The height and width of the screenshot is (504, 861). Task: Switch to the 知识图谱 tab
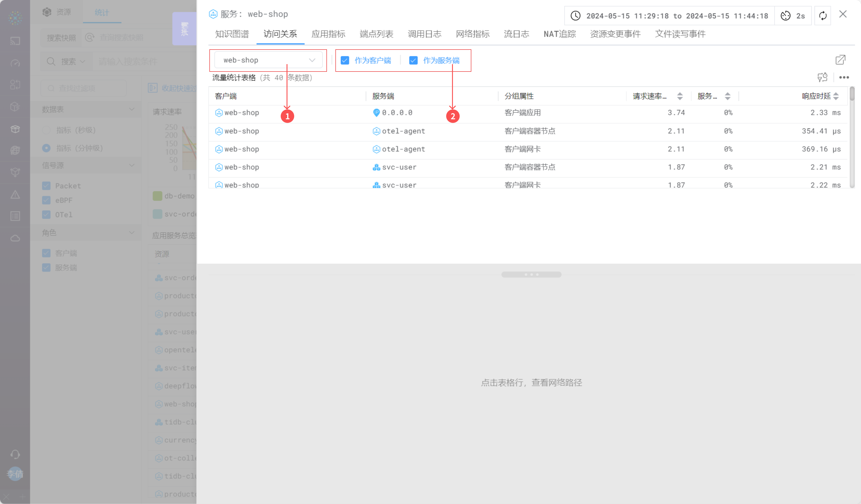pos(231,34)
